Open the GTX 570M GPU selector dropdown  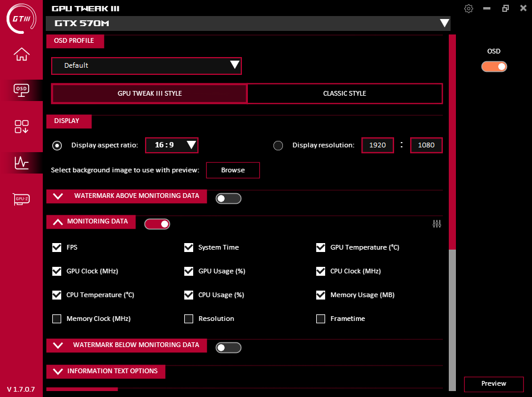pyautogui.click(x=248, y=23)
